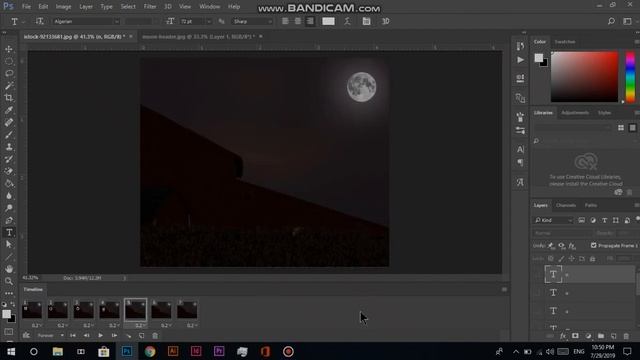Viewport: 640px width, 360px height.
Task: Toggle the type layer filter icon
Action: tap(604, 220)
